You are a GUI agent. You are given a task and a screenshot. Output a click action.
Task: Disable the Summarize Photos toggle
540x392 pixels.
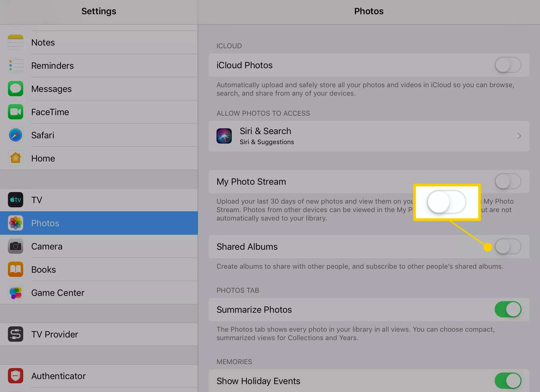(x=507, y=309)
